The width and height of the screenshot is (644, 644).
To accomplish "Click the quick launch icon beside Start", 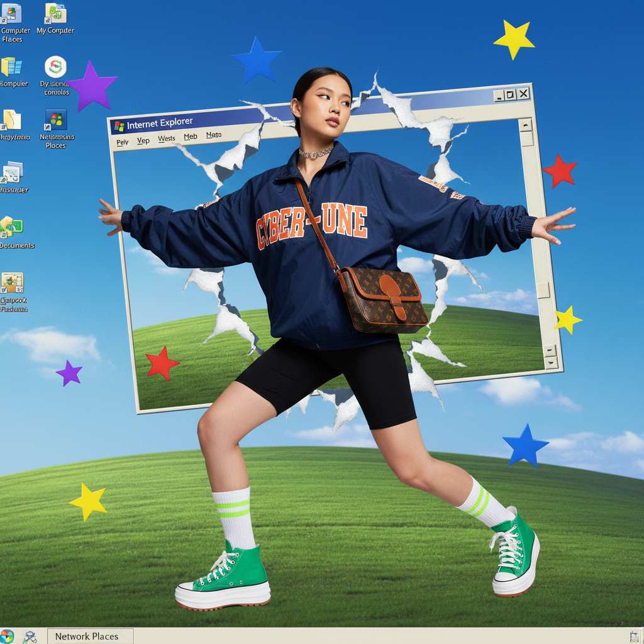I will click(29, 636).
